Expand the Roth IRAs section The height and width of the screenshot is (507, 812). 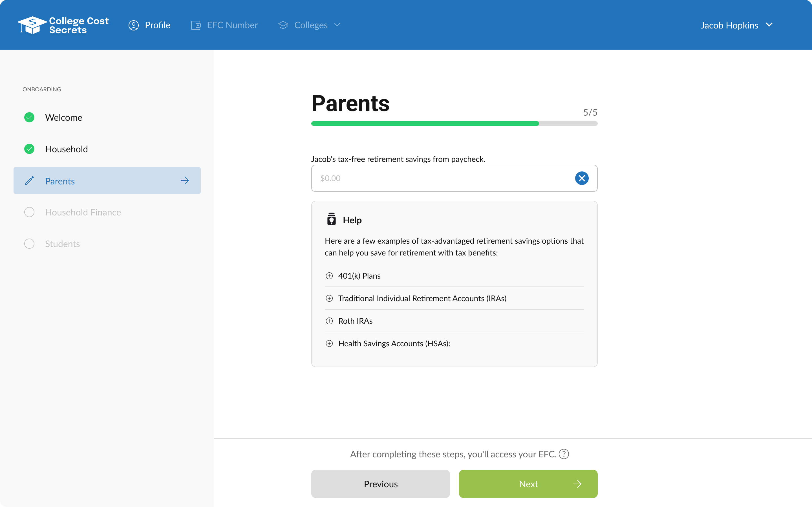tap(329, 321)
